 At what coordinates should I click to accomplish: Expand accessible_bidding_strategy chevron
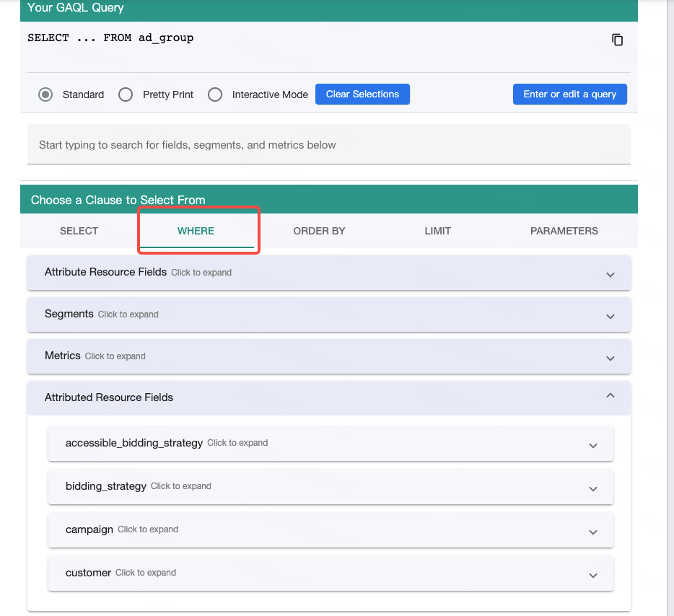tap(593, 446)
